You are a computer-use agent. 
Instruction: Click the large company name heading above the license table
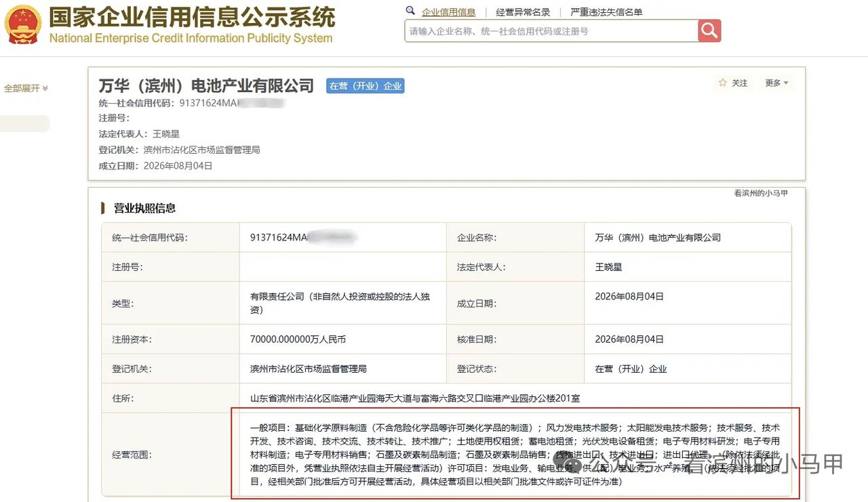206,86
